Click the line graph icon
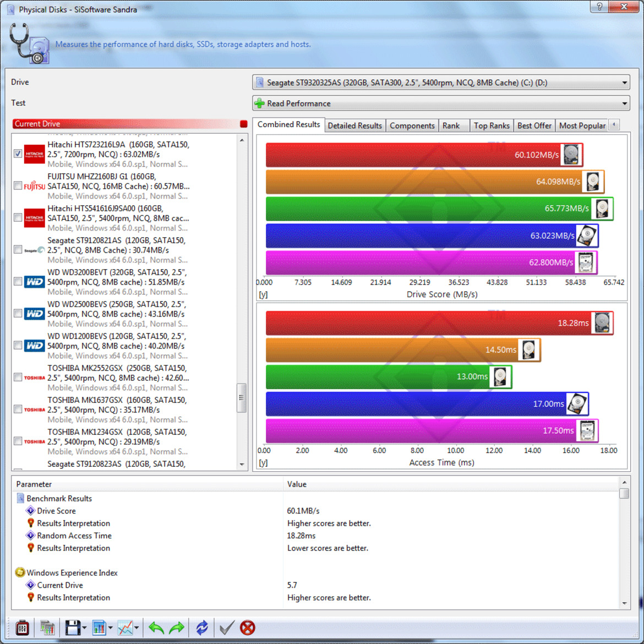The width and height of the screenshot is (644, 644). pos(125,627)
